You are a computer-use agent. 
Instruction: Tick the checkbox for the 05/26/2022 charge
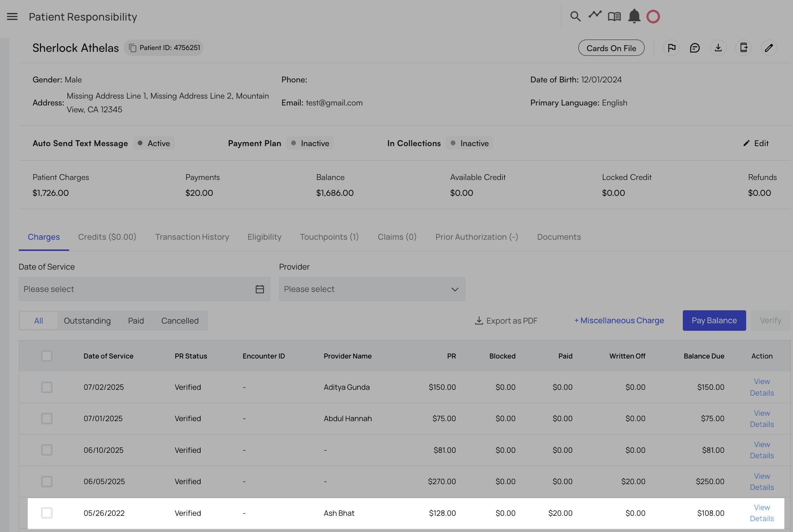point(47,513)
